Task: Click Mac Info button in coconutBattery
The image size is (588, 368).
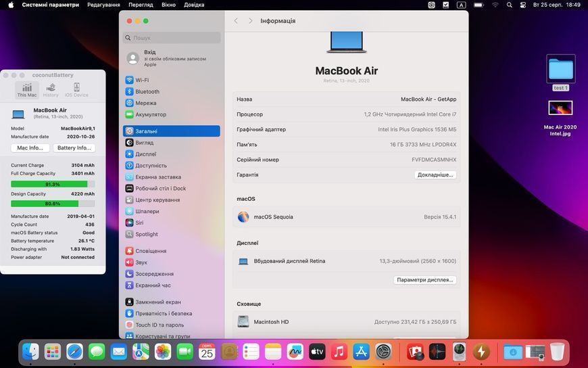Action: pyautogui.click(x=30, y=148)
